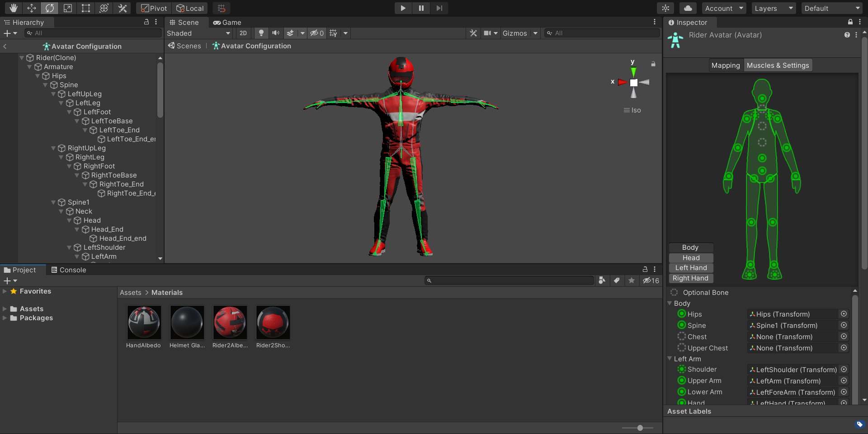This screenshot has height=434, width=868.
Task: Open the Project tab
Action: tap(20, 270)
